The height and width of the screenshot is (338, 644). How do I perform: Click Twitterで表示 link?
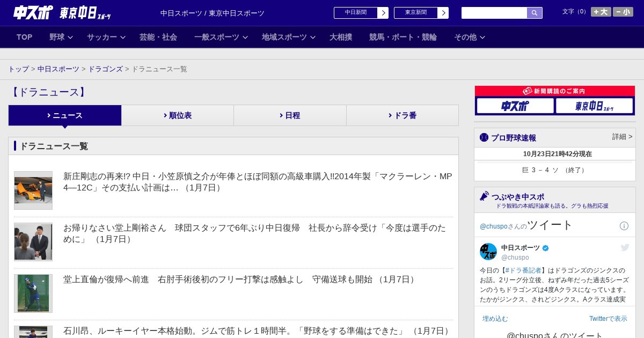pyautogui.click(x=608, y=319)
